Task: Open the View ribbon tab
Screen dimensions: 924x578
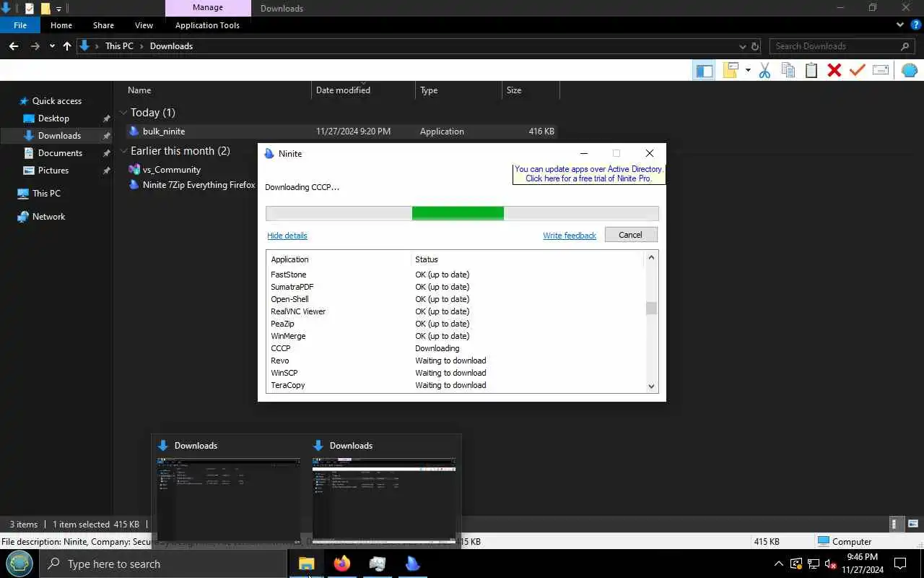Action: [144, 25]
